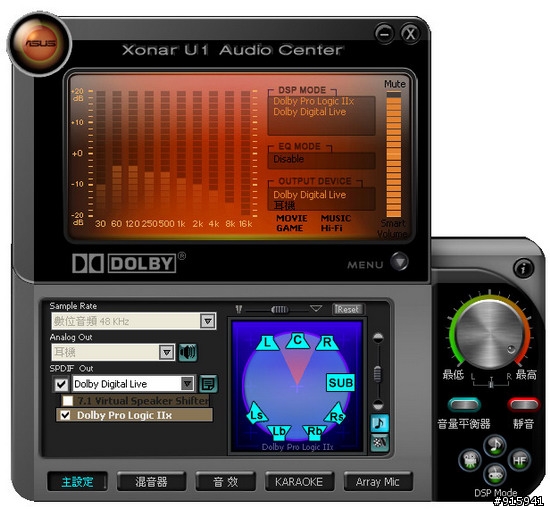550x509 pixels.
Task: Select the Rs surround speaker icon
Action: (336, 414)
